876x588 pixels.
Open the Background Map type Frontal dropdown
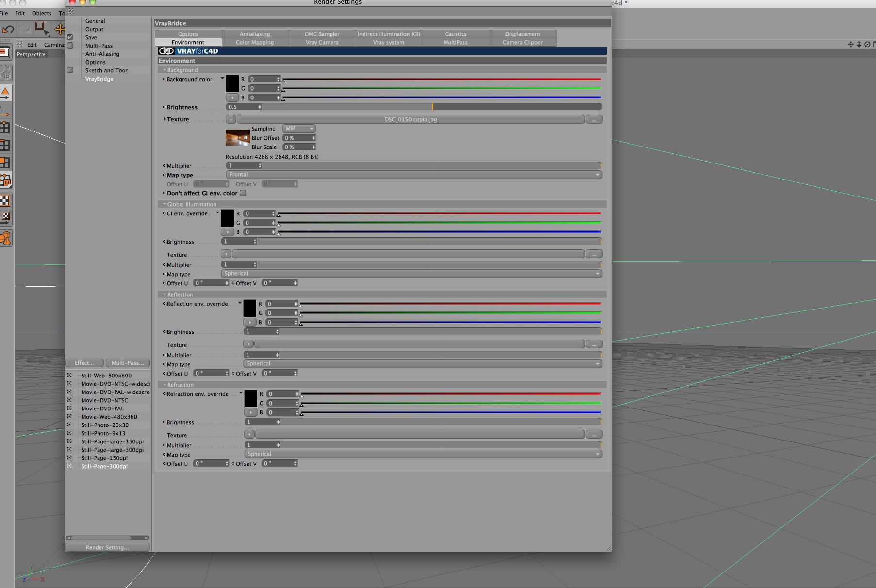pyautogui.click(x=414, y=175)
